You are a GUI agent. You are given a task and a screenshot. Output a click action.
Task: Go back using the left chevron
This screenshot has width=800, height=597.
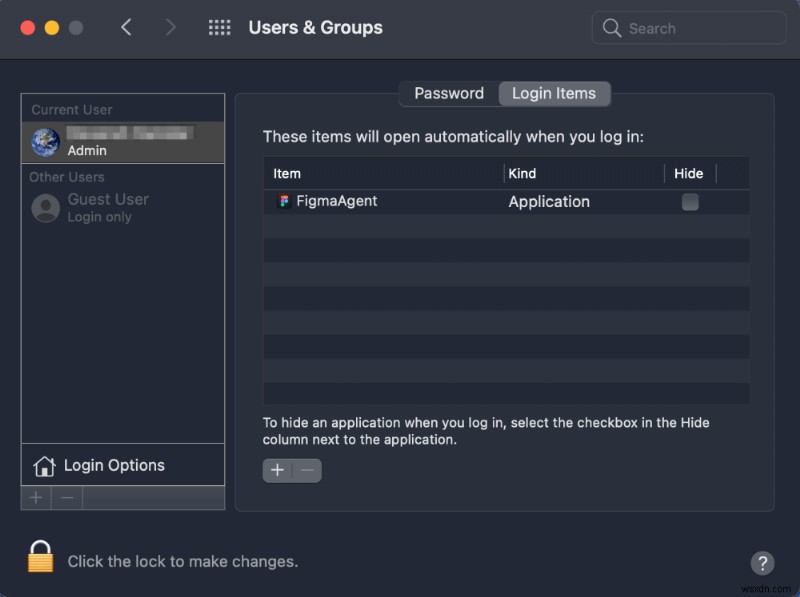point(126,28)
